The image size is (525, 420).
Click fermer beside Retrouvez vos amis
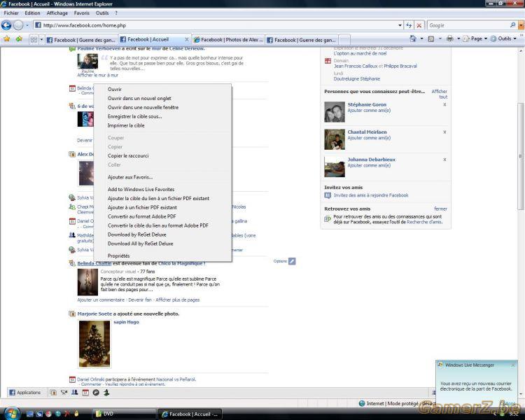pyautogui.click(x=440, y=209)
